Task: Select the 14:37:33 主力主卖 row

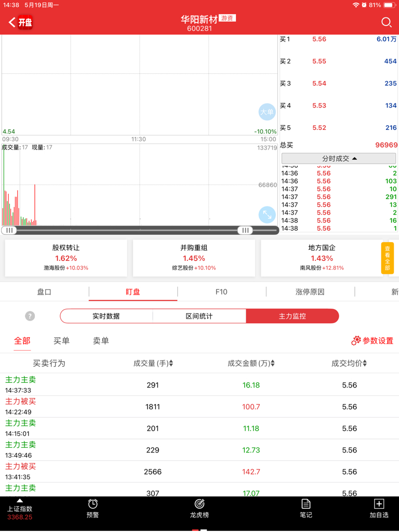Action: (199, 385)
